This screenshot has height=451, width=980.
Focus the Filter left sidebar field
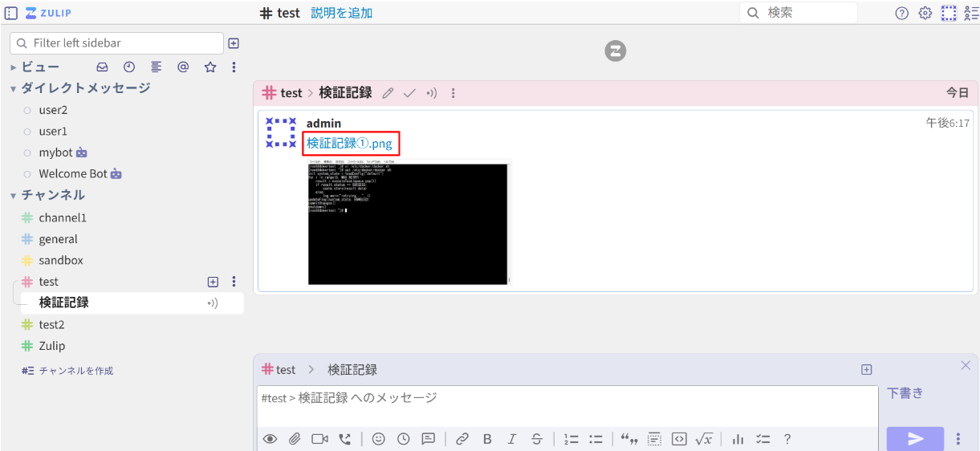point(116,43)
